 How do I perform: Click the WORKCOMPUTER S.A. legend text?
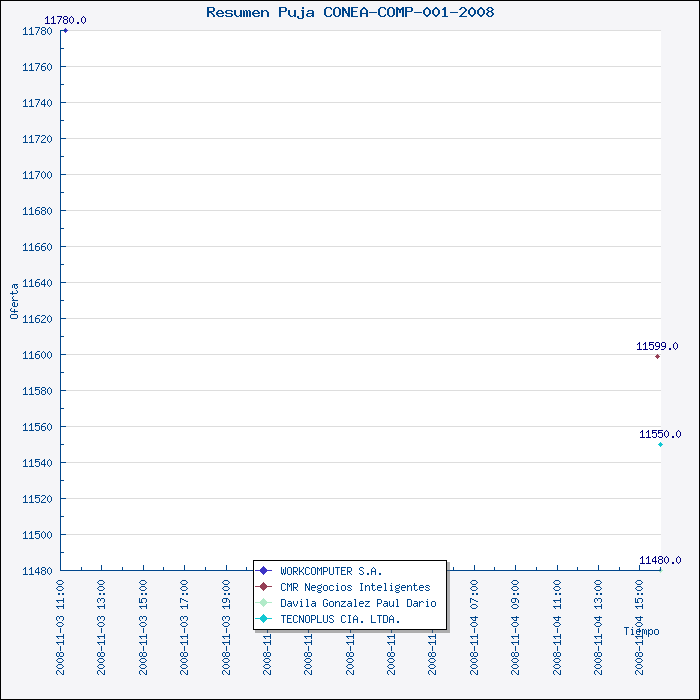pos(331,571)
